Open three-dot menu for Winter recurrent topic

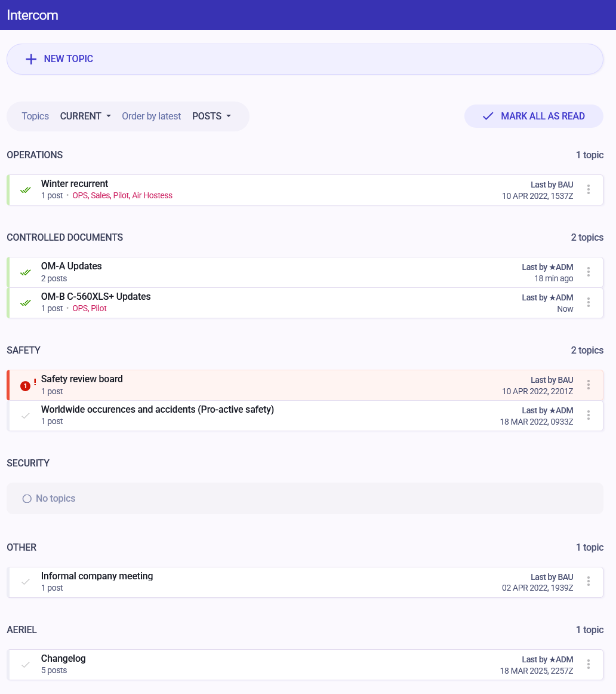[x=588, y=189]
